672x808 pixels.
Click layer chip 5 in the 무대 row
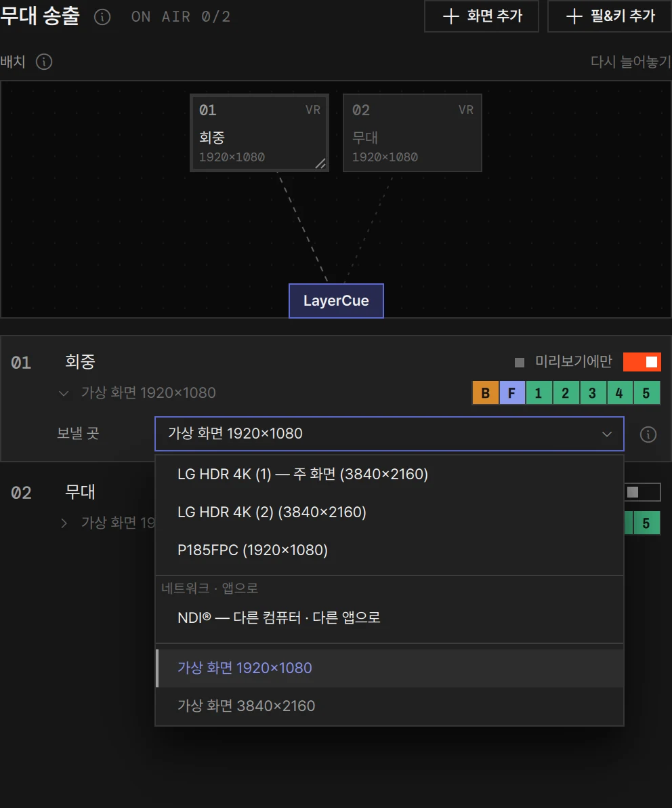click(646, 523)
